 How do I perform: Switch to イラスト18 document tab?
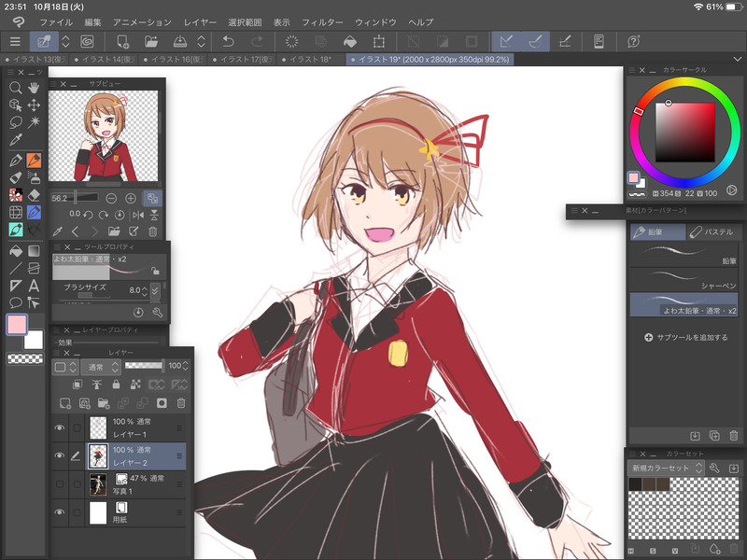pos(311,60)
